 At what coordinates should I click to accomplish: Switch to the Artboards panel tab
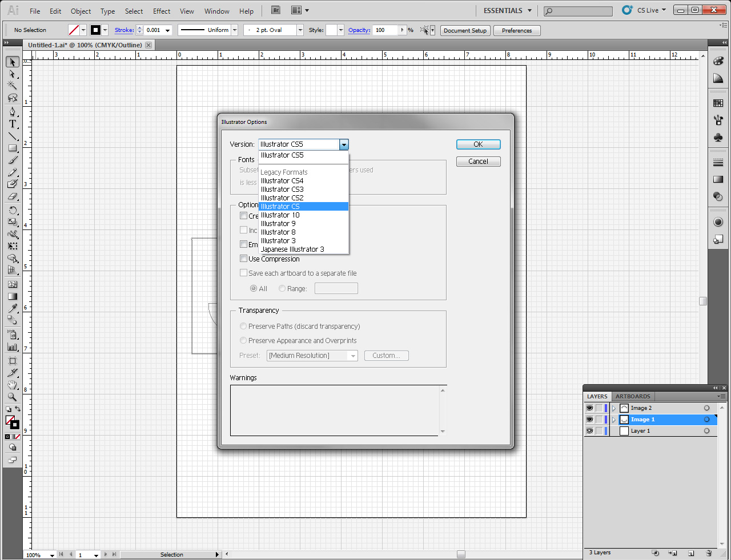633,396
